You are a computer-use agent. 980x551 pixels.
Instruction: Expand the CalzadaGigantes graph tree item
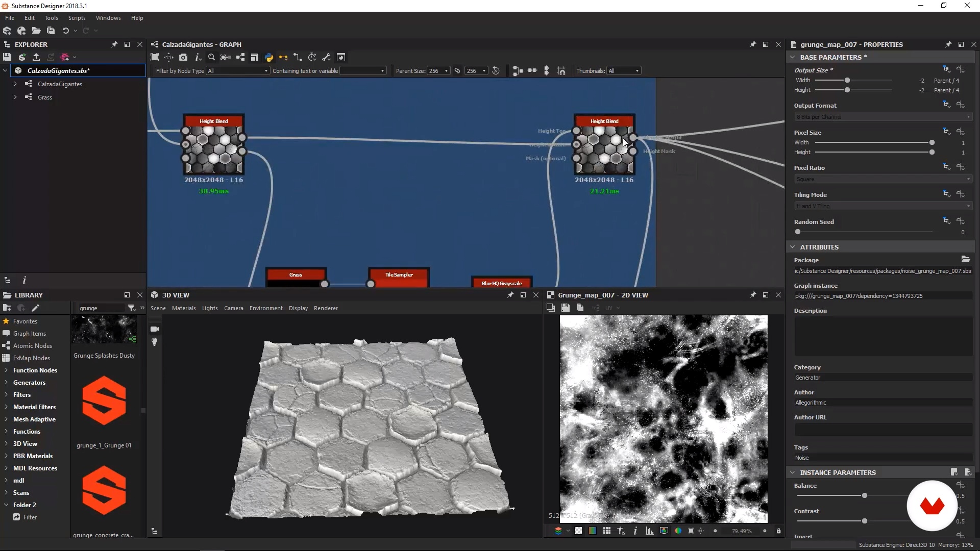click(15, 84)
